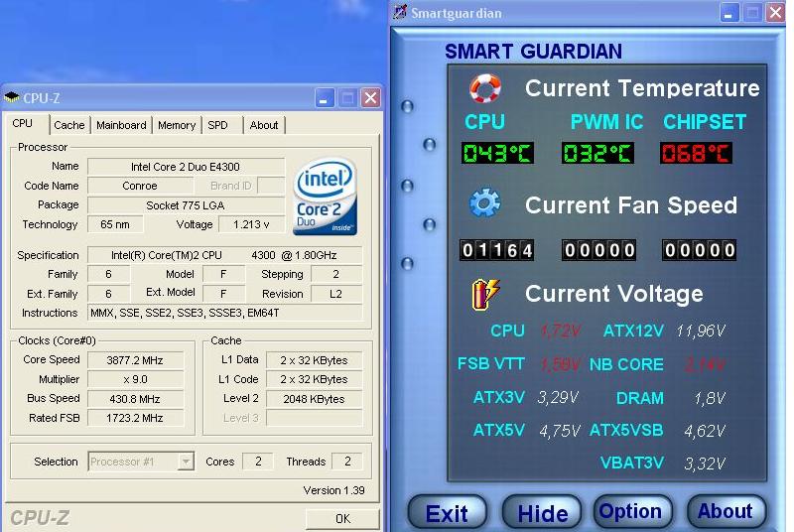Click the Multiplier value x 9.0

coord(135,379)
